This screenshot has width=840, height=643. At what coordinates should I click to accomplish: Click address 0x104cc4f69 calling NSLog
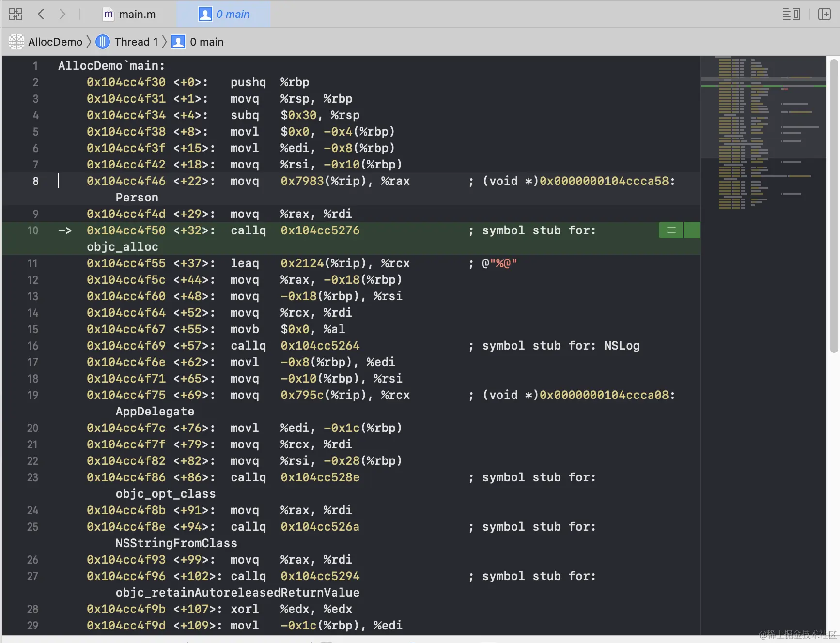tap(126, 346)
